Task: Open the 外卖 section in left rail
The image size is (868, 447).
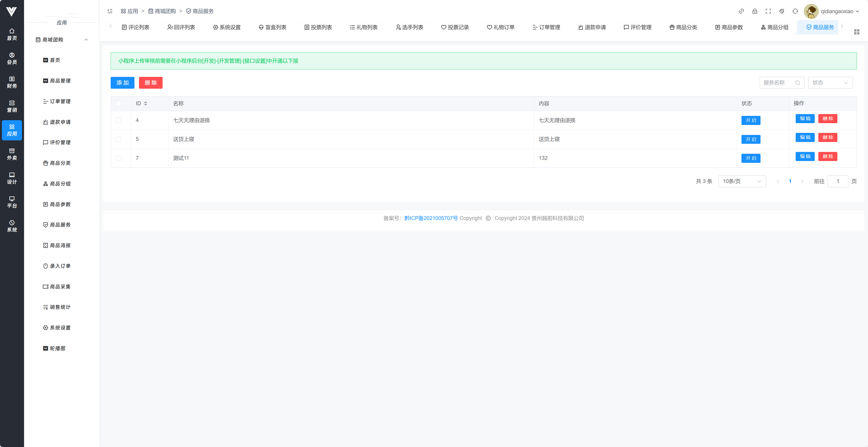Action: (x=12, y=154)
